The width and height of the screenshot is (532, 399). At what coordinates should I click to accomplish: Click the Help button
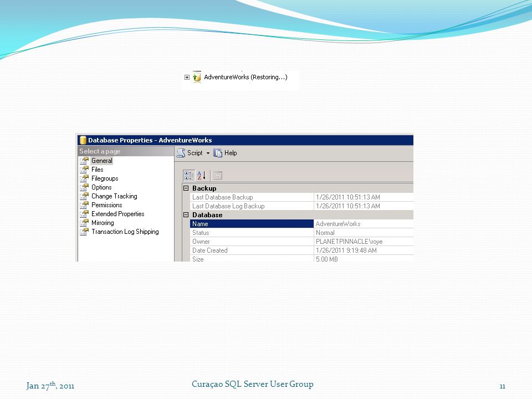click(x=226, y=153)
